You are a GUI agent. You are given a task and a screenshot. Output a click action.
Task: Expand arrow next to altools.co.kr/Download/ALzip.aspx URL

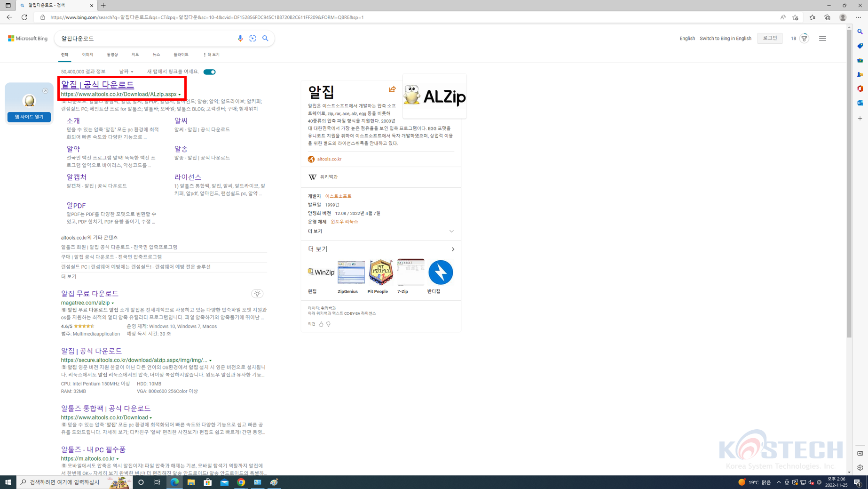click(x=180, y=95)
